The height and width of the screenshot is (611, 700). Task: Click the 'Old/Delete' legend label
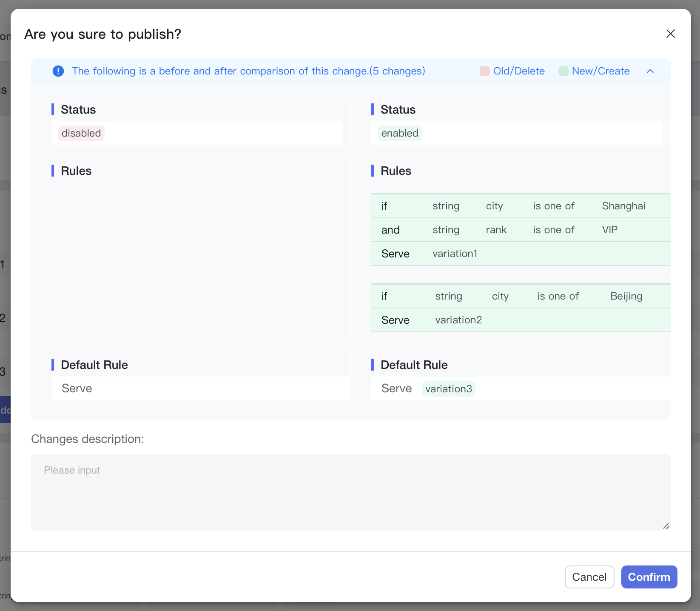519,71
